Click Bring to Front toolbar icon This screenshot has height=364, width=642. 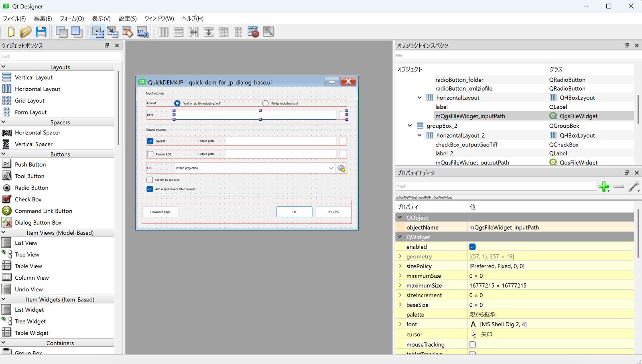point(77,32)
